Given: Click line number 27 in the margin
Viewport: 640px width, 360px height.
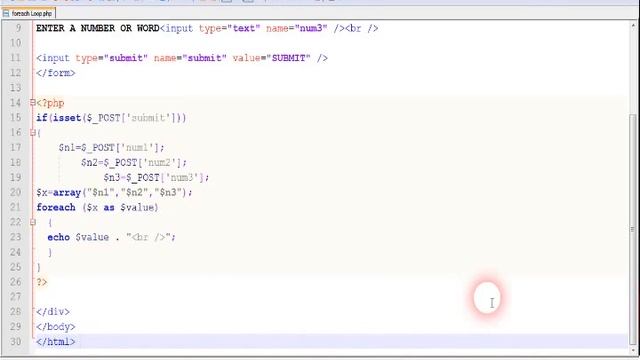Looking at the screenshot, I should tap(16, 297).
